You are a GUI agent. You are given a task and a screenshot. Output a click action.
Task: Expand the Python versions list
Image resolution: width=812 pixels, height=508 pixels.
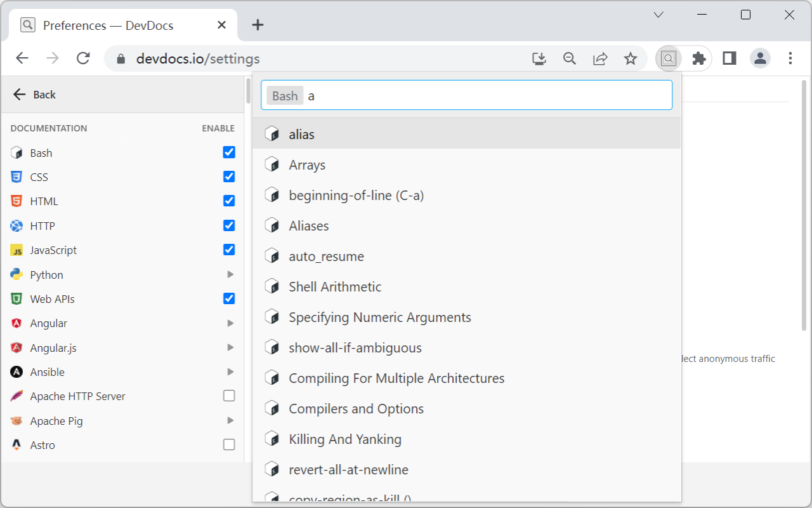(x=230, y=274)
